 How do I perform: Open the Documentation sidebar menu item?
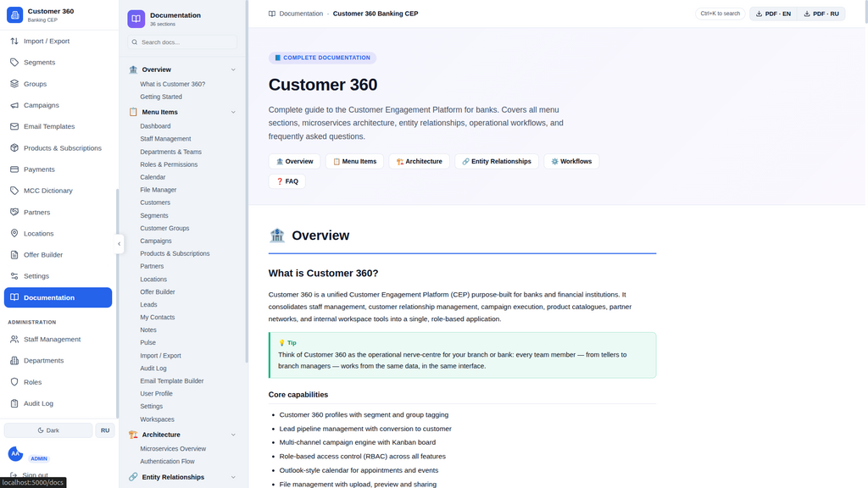(58, 297)
